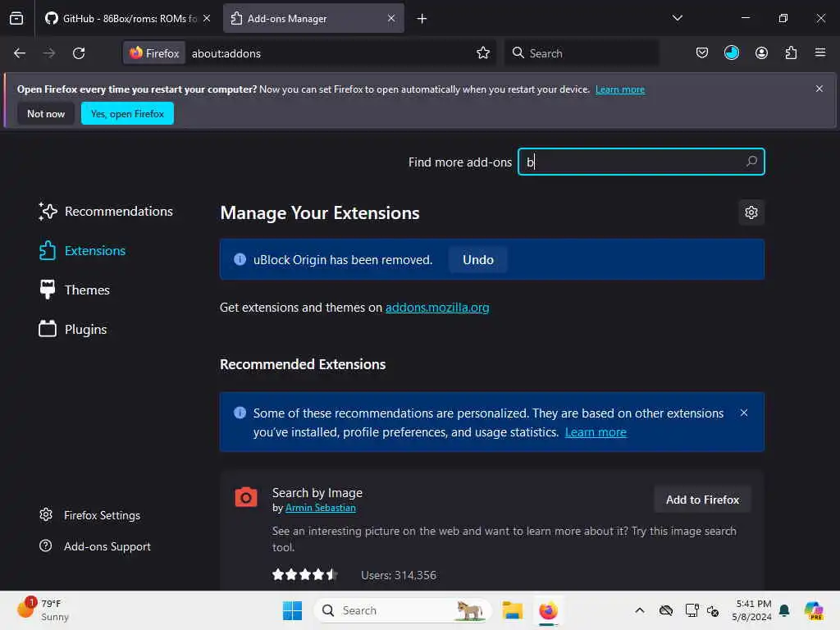Viewport: 840px width, 630px height.
Task: Open Save to Pocket icon
Action: pyautogui.click(x=702, y=53)
